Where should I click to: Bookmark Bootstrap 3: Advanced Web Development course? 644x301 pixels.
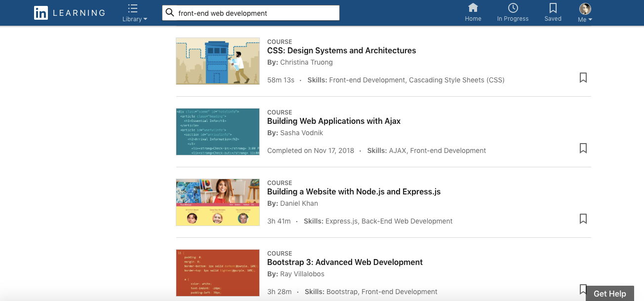(583, 289)
